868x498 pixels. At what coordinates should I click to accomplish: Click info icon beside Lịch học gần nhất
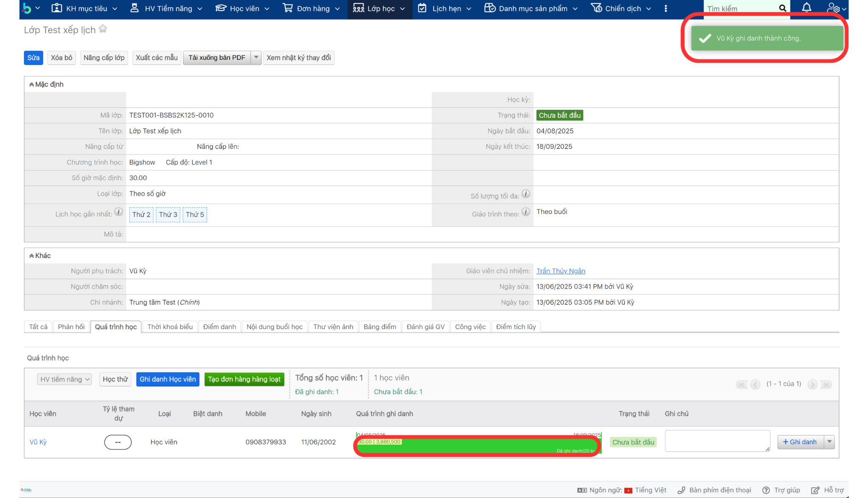point(119,212)
